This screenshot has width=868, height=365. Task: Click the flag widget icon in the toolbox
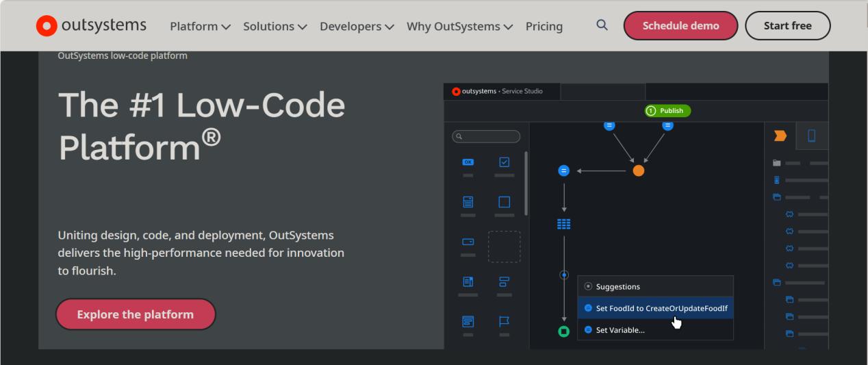[x=505, y=320]
